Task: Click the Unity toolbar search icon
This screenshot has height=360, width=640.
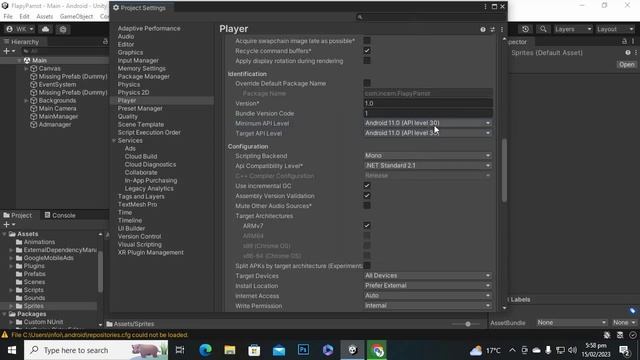Action: coord(543,29)
